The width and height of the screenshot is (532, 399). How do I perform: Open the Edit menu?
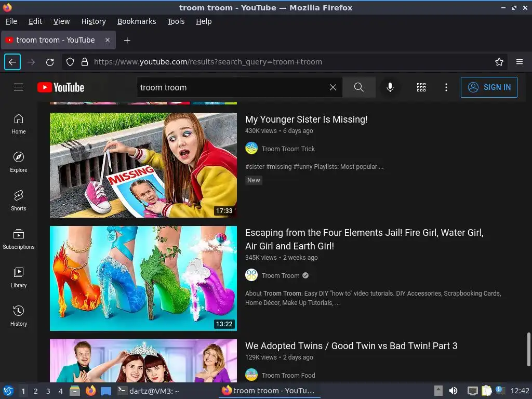(35, 21)
